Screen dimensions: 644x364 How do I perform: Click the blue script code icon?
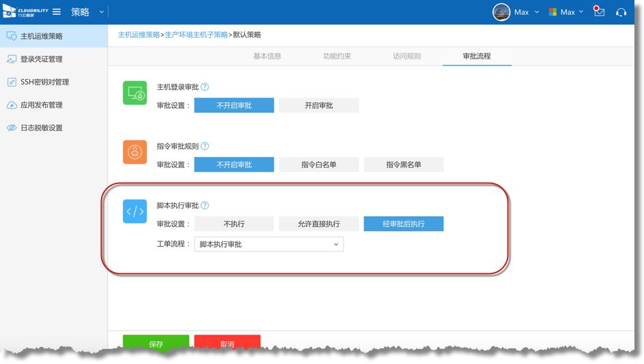(x=134, y=211)
